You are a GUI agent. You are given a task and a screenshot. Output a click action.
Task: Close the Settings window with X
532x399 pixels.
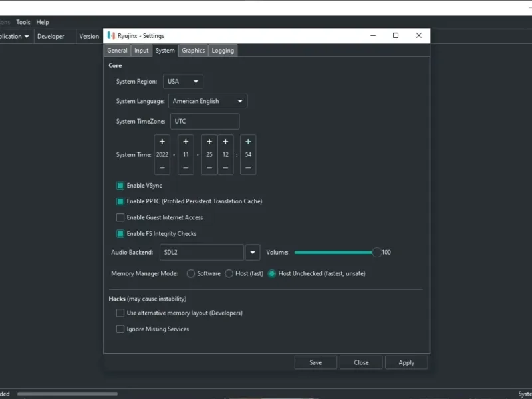pyautogui.click(x=419, y=35)
